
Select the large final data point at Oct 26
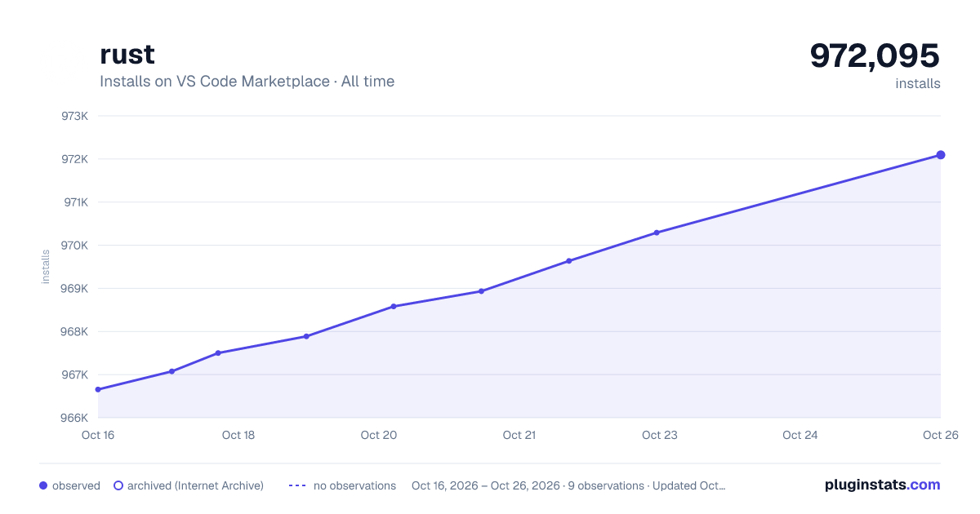click(941, 155)
